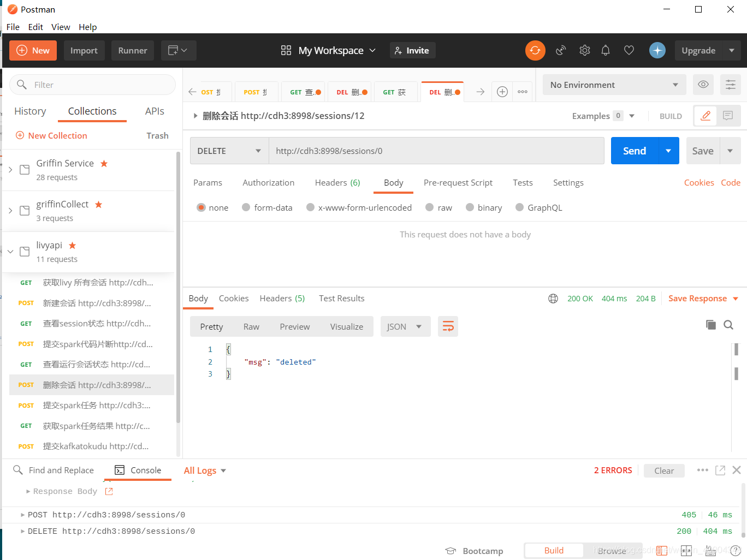Toggle word wrap in the response viewer
Screen dimensions: 747x560
pyautogui.click(x=448, y=326)
